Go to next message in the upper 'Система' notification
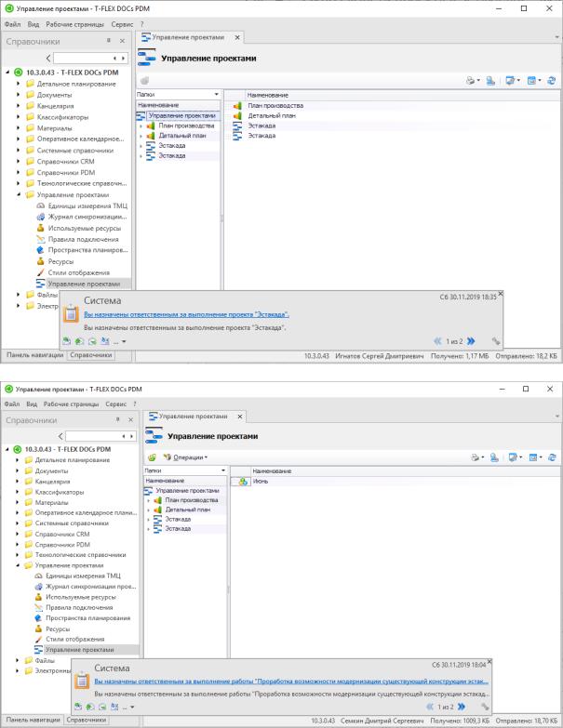 pyautogui.click(x=471, y=341)
